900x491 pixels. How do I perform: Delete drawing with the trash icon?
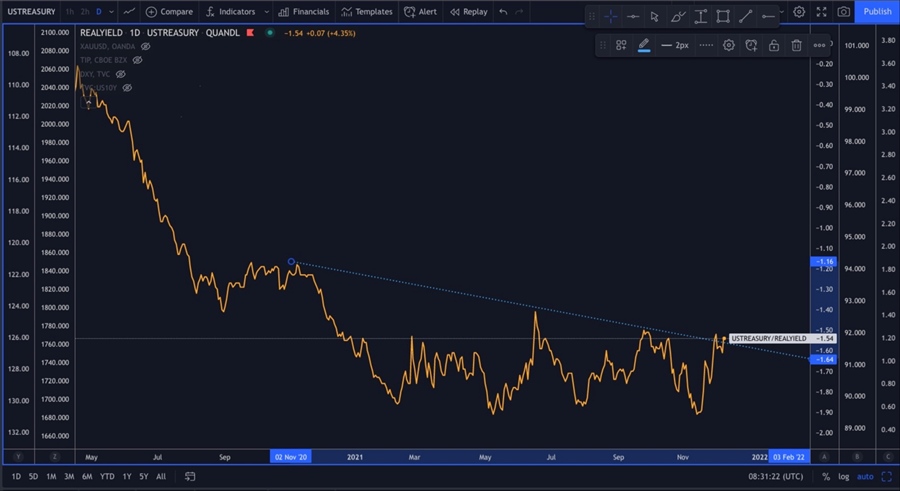coord(796,45)
